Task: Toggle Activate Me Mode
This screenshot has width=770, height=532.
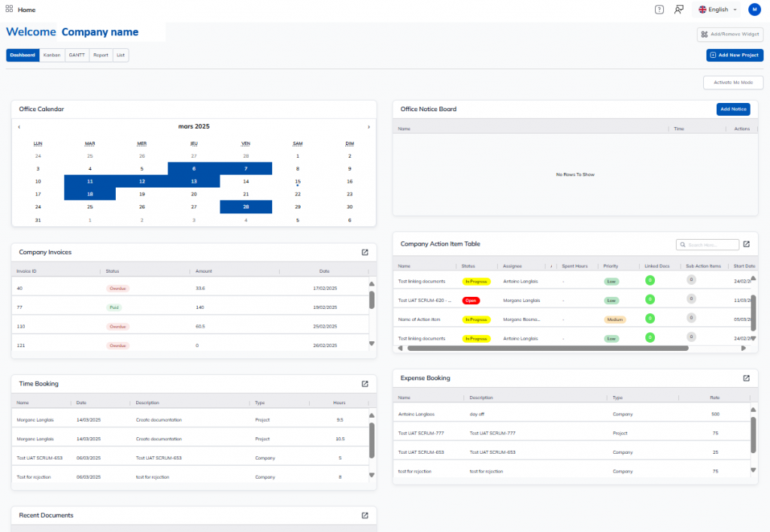Action: pyautogui.click(x=733, y=83)
